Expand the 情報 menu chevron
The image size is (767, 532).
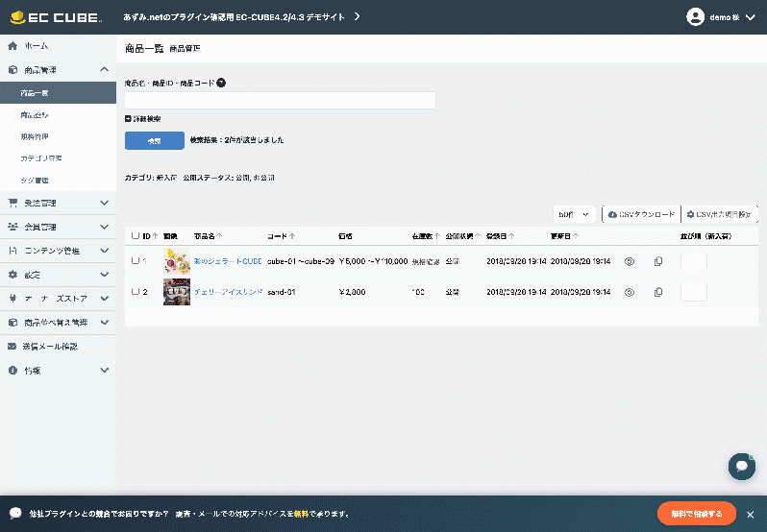click(104, 371)
